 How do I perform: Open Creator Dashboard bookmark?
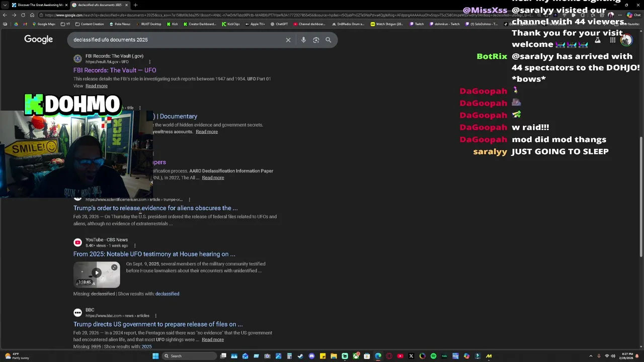tap(200, 24)
